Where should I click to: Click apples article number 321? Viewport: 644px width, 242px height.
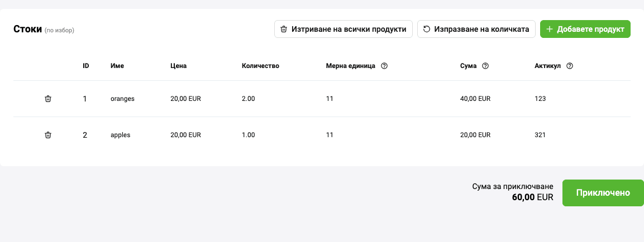(540, 135)
